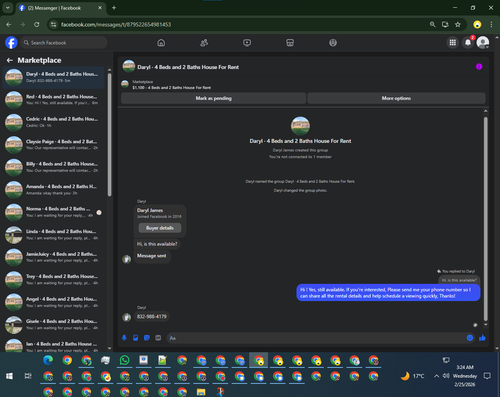Image resolution: width=500 pixels, height=397 pixels.
Task: Choose a GIF icon in composer
Action: (158, 338)
